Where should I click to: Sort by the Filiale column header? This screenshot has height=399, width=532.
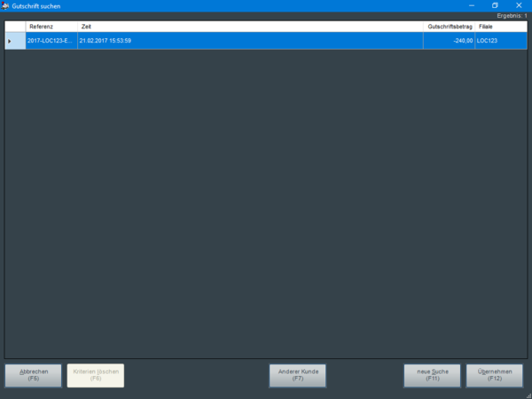[500, 27]
